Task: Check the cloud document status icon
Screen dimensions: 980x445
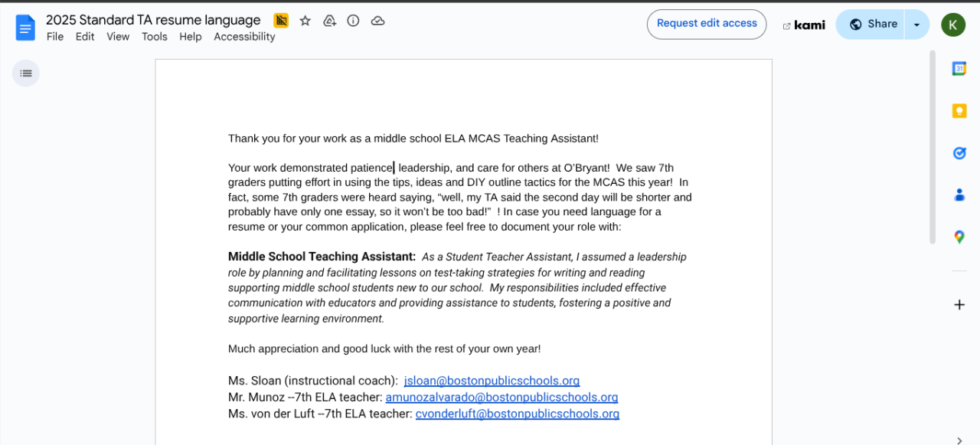Action: click(377, 21)
